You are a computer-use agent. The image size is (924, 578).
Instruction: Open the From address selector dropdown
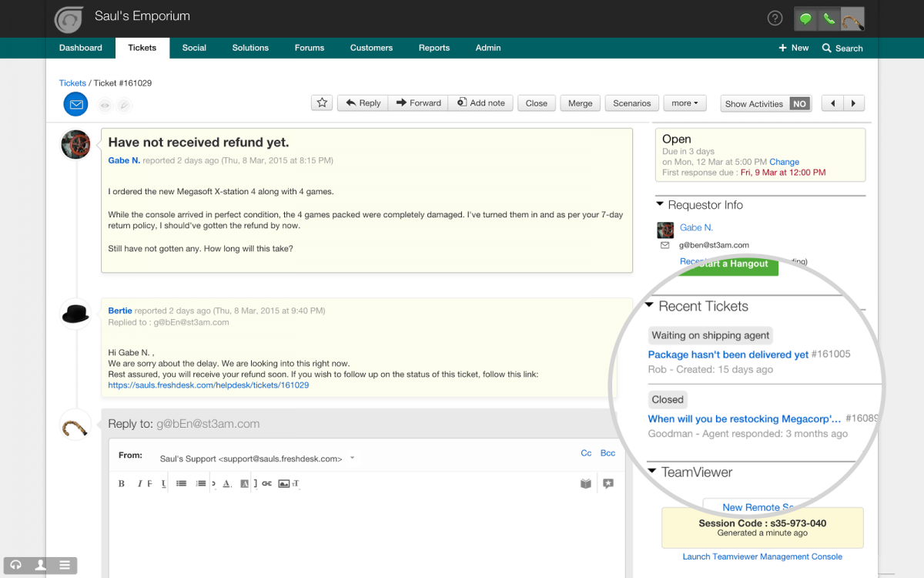(352, 458)
